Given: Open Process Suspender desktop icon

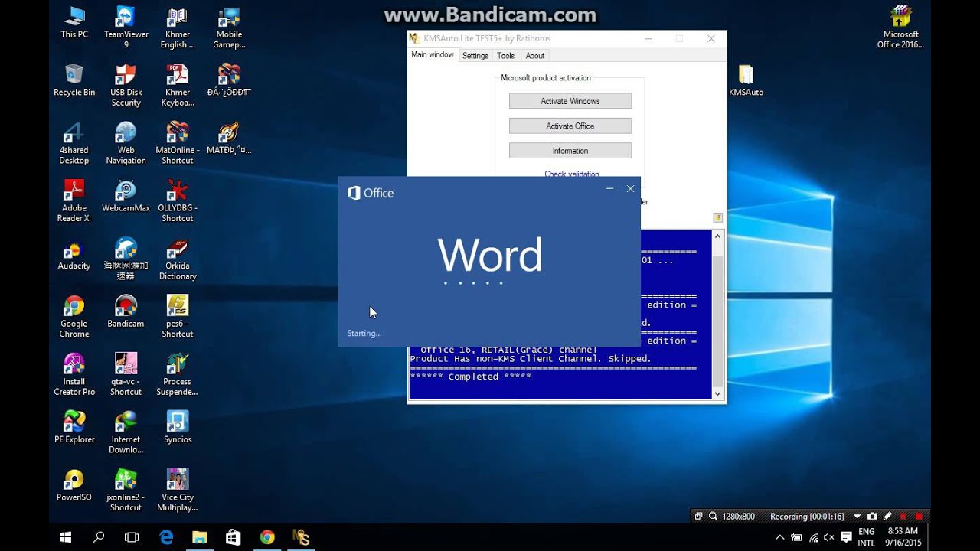Looking at the screenshot, I should click(177, 374).
